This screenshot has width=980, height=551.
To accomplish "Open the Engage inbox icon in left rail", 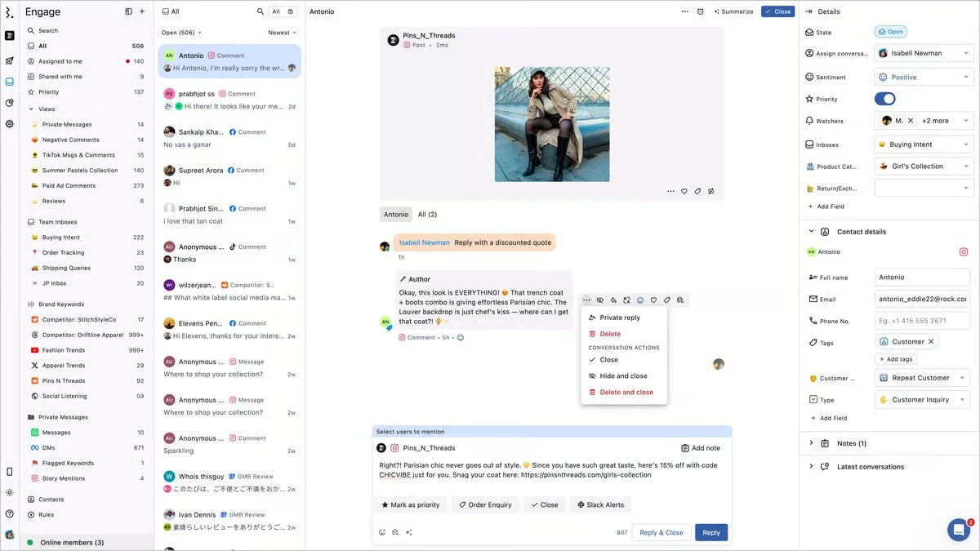I will pos(9,82).
